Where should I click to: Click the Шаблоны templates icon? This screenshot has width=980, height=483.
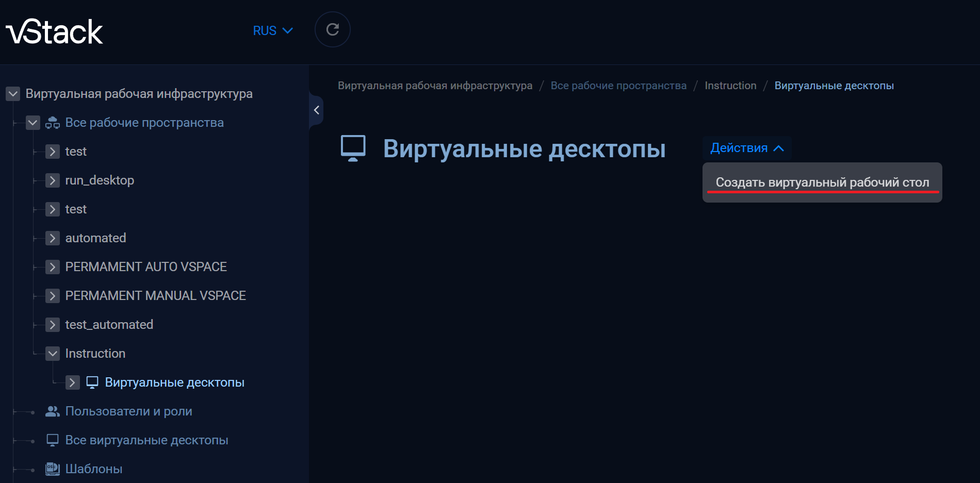pos(53,469)
